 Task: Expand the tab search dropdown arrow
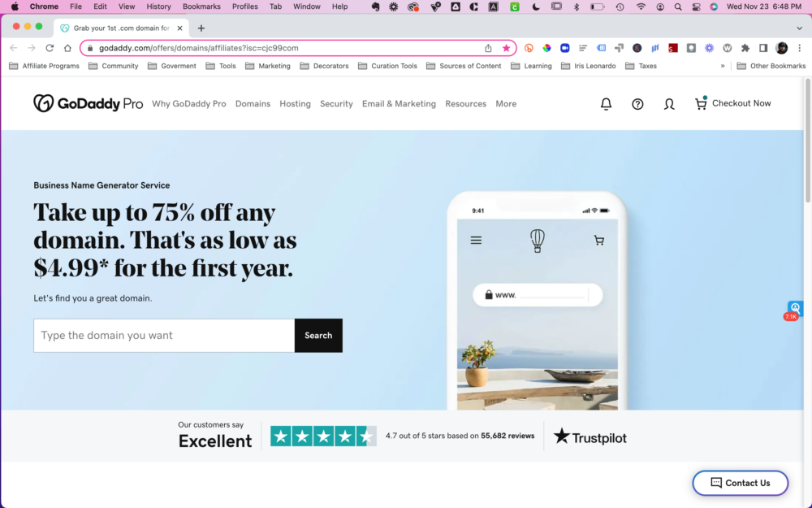point(799,28)
